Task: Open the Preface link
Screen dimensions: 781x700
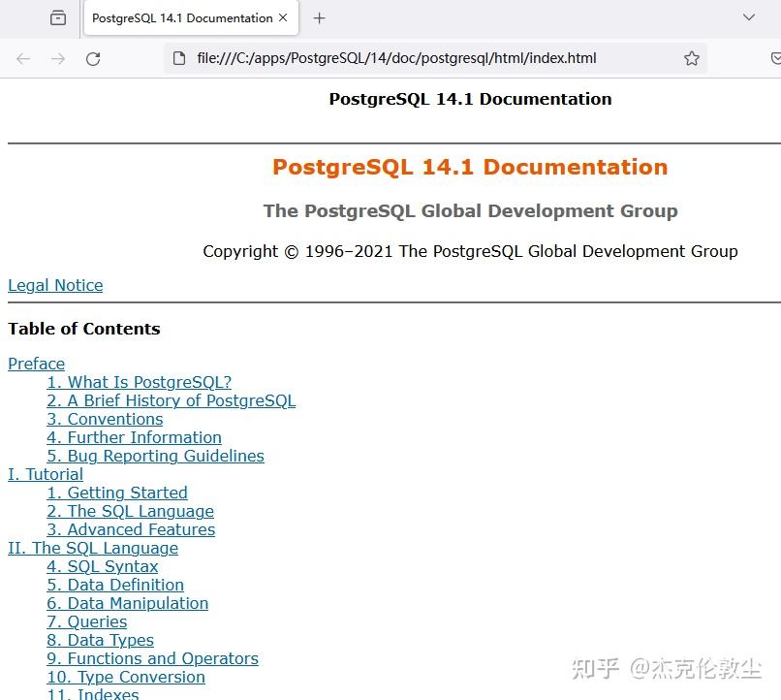Action: click(37, 364)
